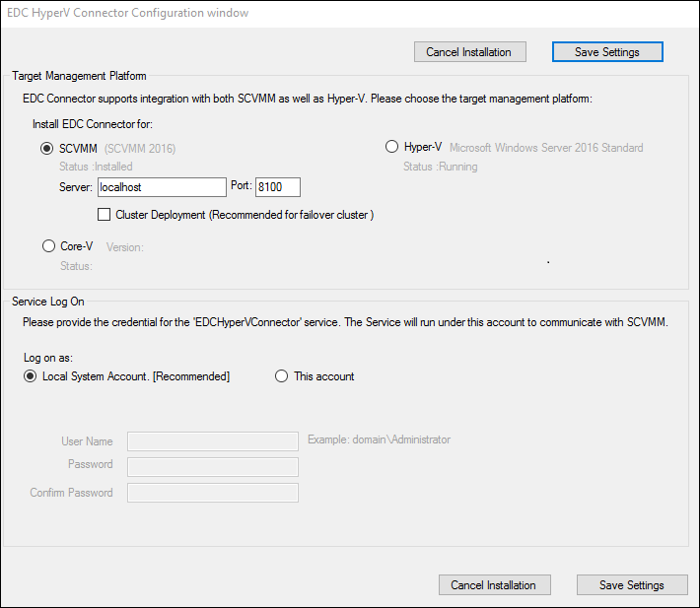Screen dimensions: 700x608
Task: Click the Install EDC Connector for label
Action: point(93,124)
